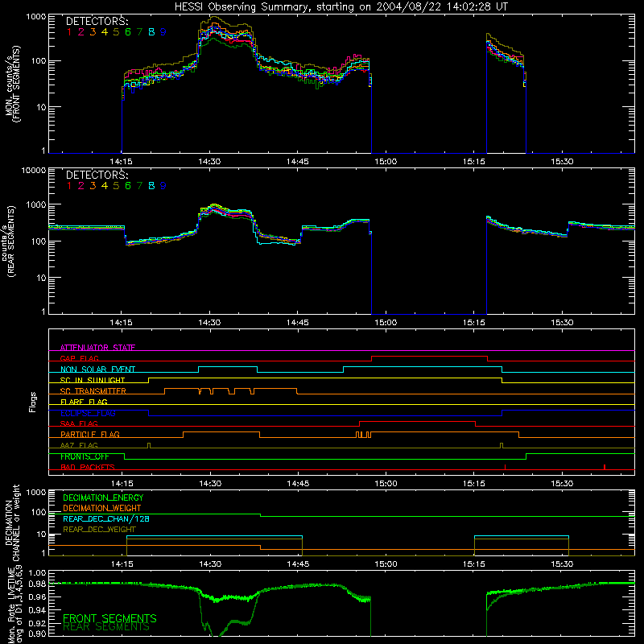Select the DECIMATION_WEIGHT legend label

pyautogui.click(x=102, y=508)
